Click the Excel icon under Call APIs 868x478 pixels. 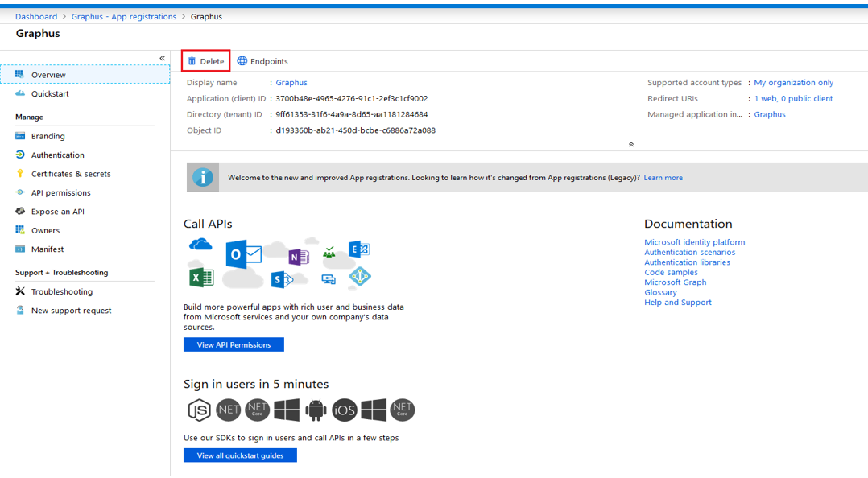coord(201,277)
